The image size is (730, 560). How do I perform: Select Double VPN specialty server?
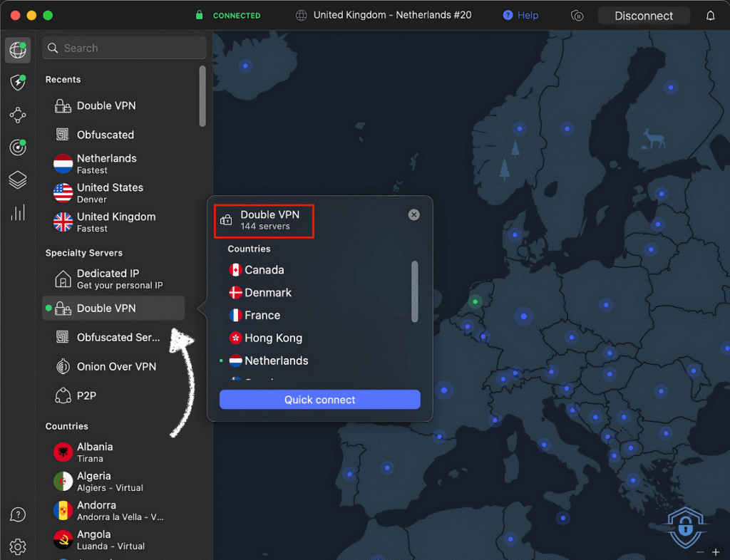point(113,308)
